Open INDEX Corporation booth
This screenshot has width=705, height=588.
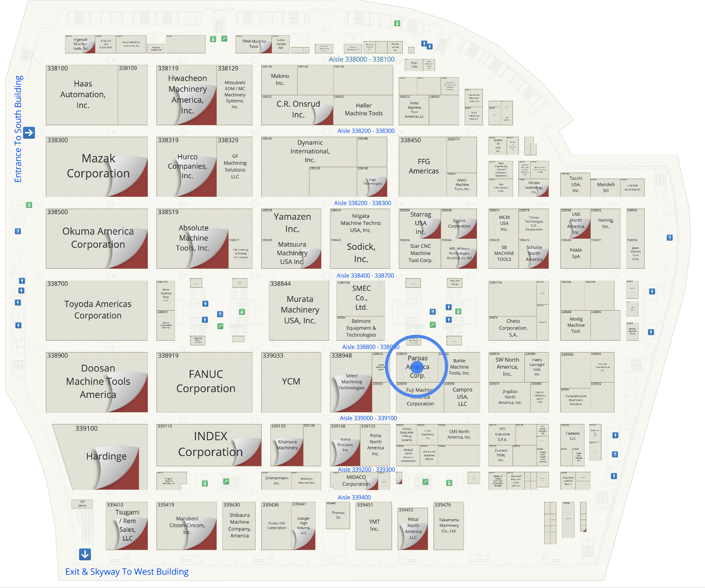[209, 445]
